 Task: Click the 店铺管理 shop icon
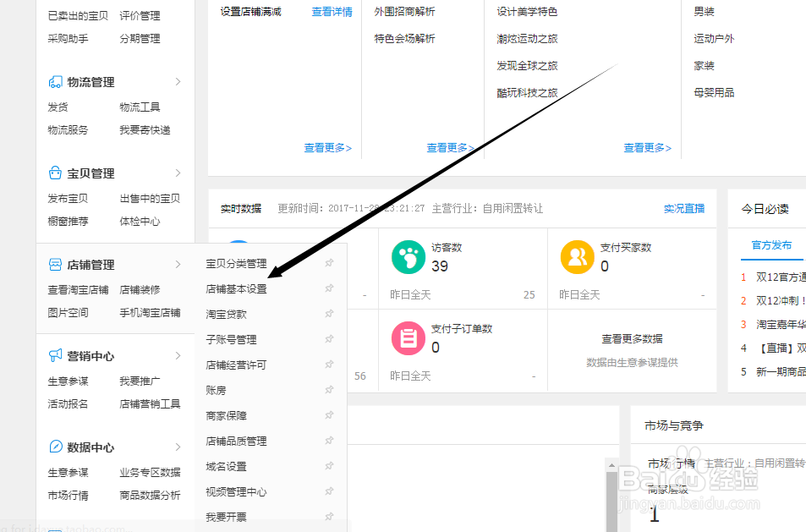click(55, 265)
